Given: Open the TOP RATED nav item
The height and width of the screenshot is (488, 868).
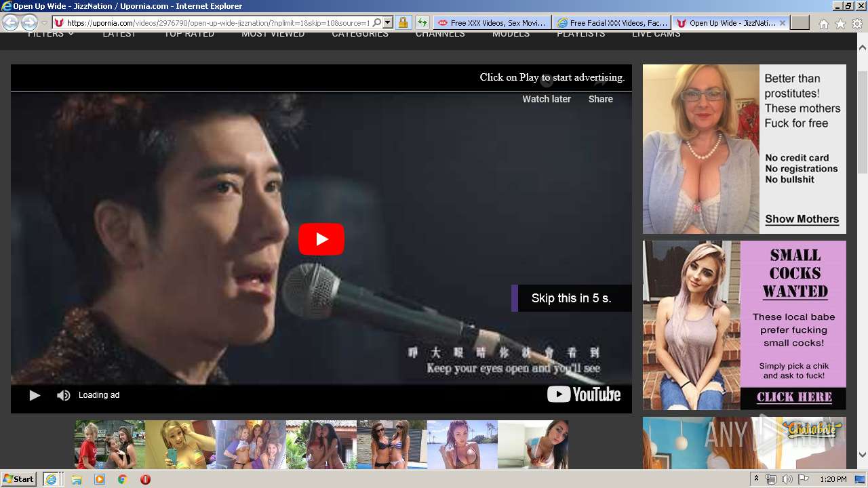Looking at the screenshot, I should 189,34.
